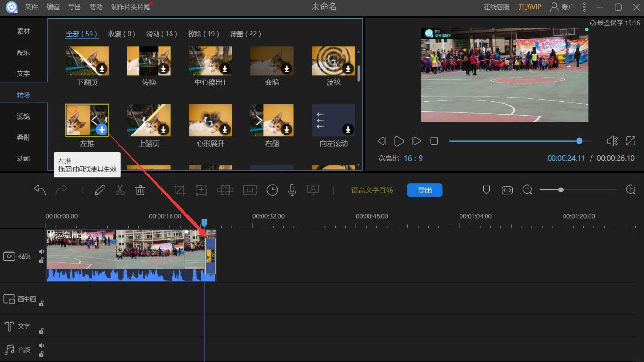Download the 心形展开 transition
The image size is (644, 362).
(x=225, y=129)
